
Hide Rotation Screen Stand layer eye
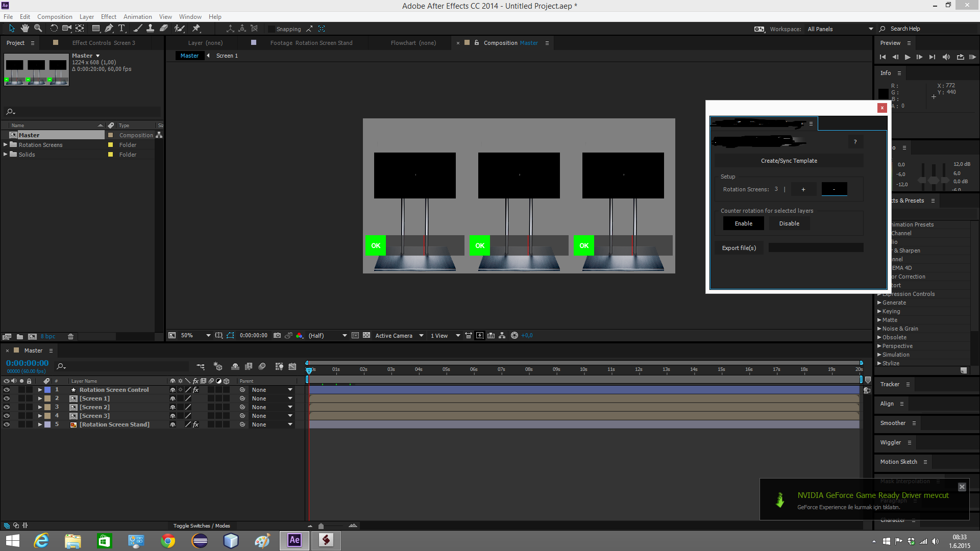click(x=7, y=424)
